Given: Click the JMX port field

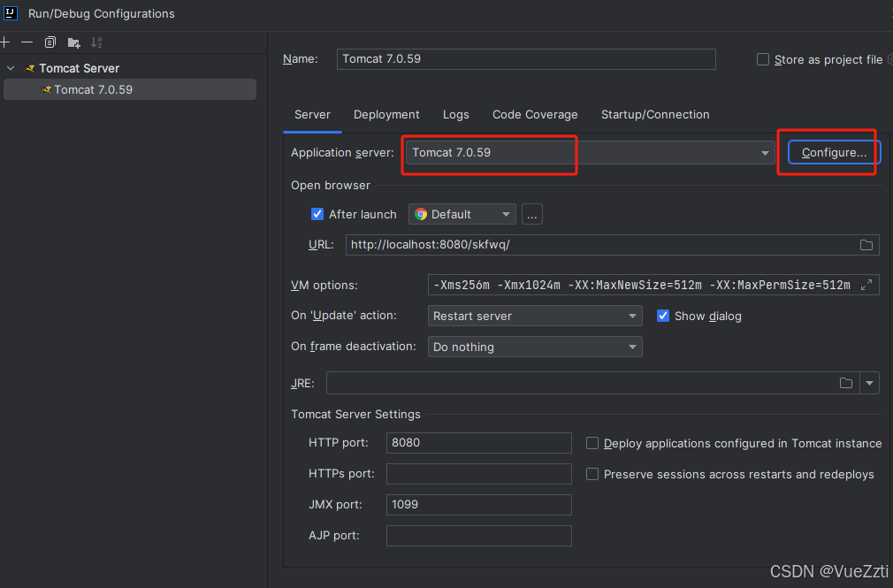Looking at the screenshot, I should 478,504.
